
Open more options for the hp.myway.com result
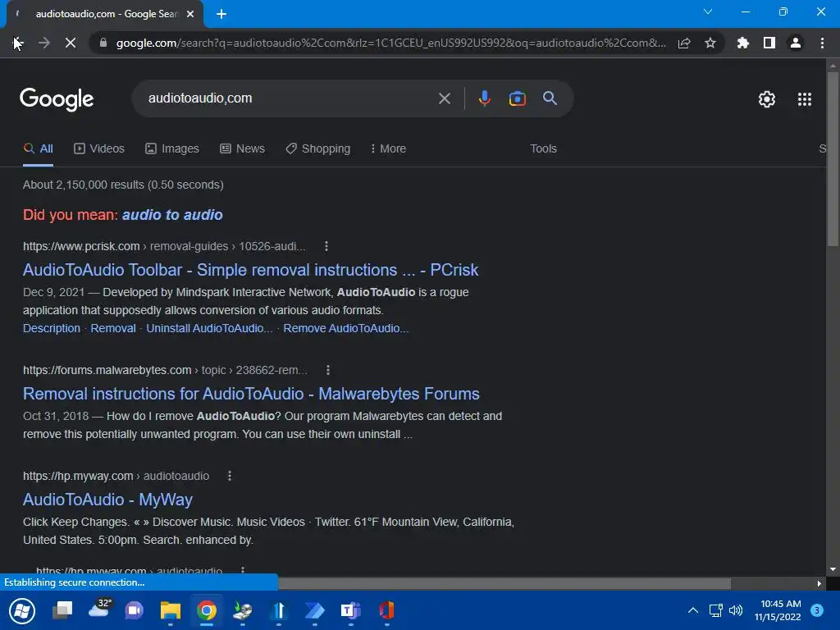[x=230, y=476]
